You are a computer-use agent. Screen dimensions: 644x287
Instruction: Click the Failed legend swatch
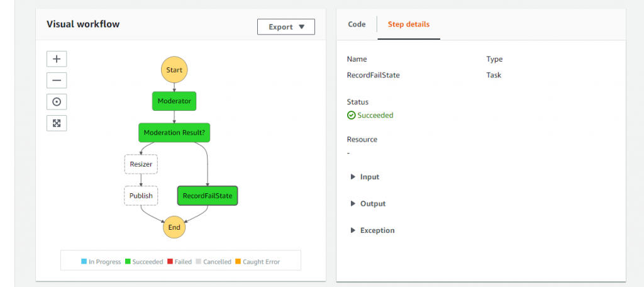170,261
